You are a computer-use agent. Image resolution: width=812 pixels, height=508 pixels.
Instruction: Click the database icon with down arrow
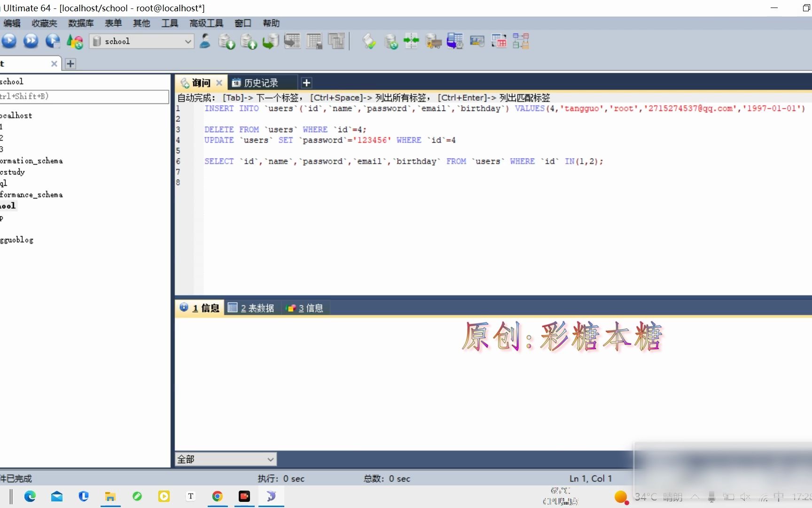[226, 41]
